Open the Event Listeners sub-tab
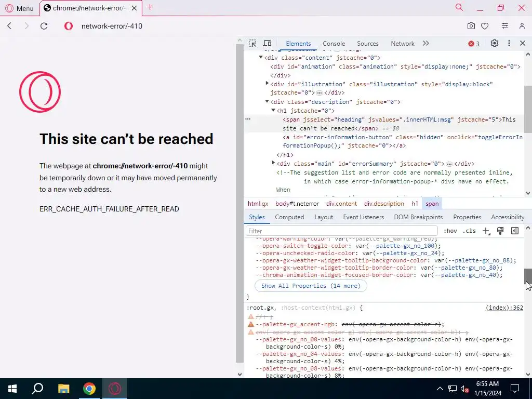 (363, 217)
